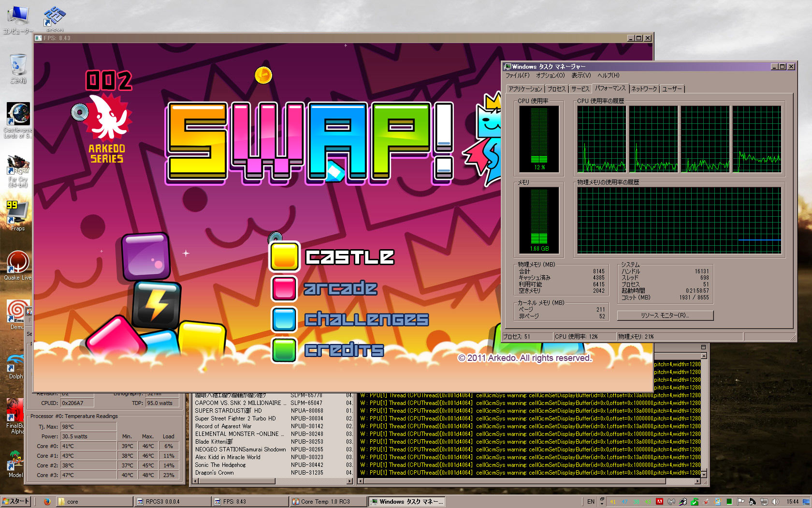Click the 15:44 taskbar clock
The width and height of the screenshot is (812, 508).
[x=793, y=502]
